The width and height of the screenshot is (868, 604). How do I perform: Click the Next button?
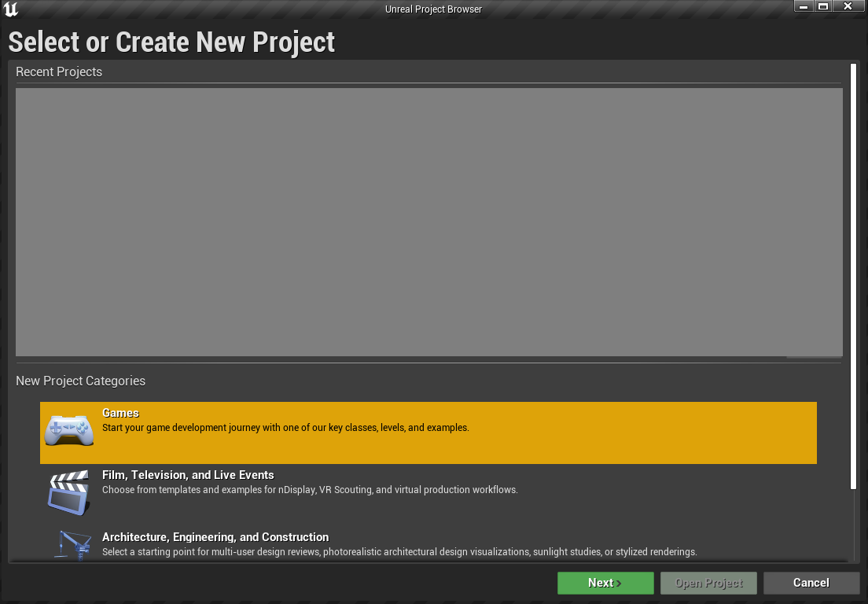(x=605, y=583)
